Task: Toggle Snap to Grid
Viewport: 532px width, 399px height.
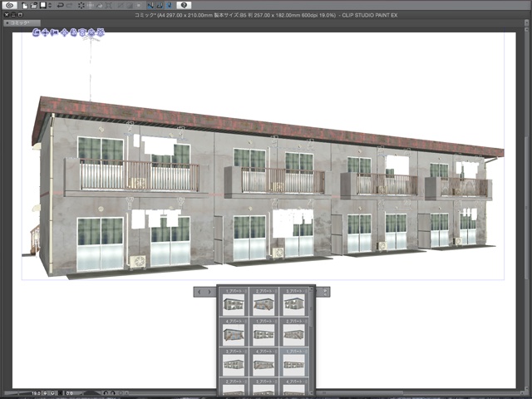Action: coord(170,5)
